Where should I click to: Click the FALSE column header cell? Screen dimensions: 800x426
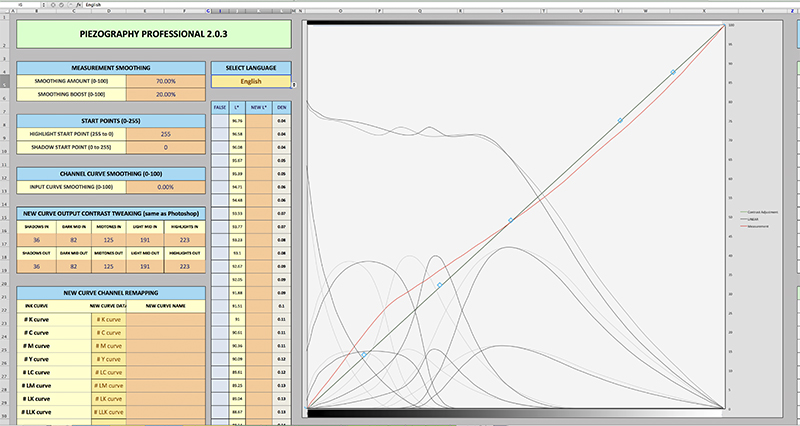coord(220,106)
